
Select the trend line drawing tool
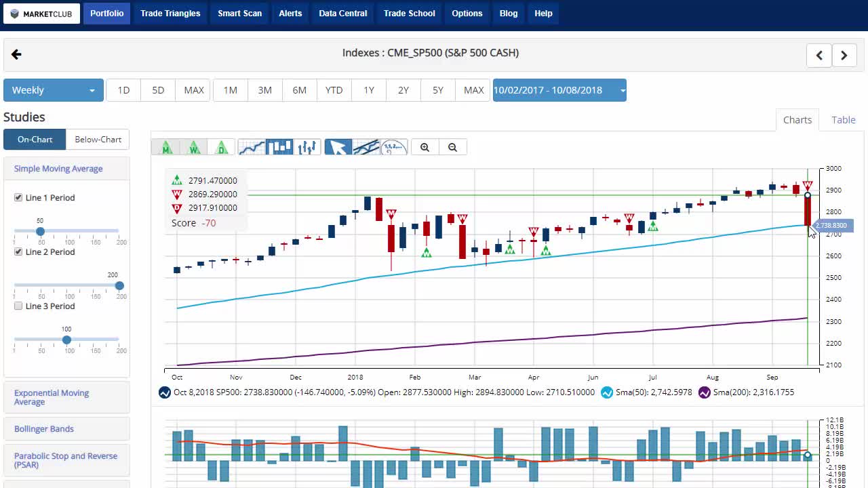(366, 147)
